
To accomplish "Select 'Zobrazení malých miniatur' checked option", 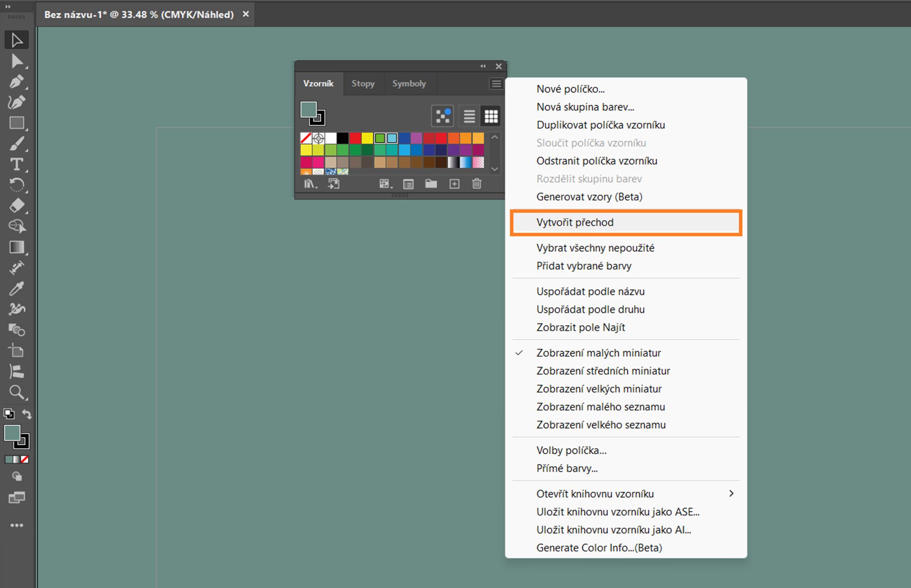I will pyautogui.click(x=598, y=353).
